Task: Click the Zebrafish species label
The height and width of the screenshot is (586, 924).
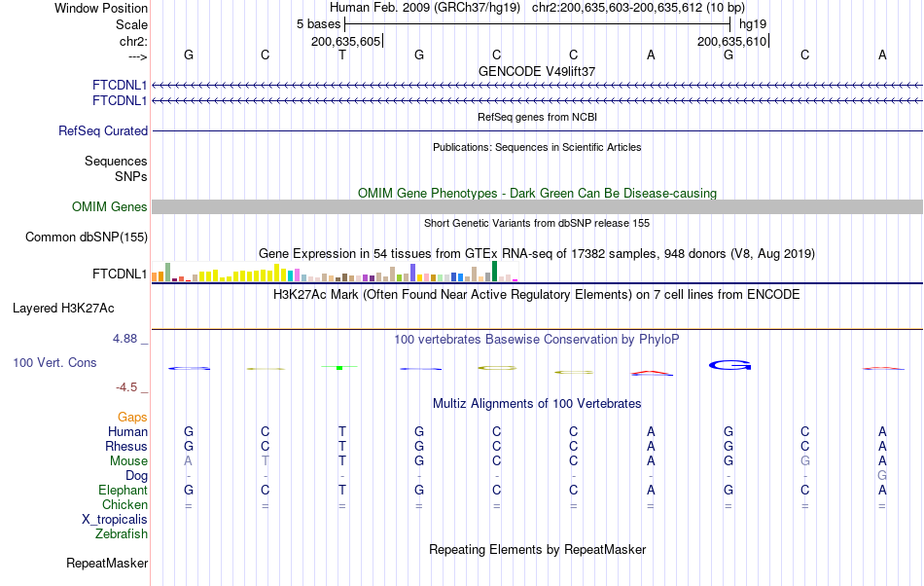Action: (x=122, y=533)
